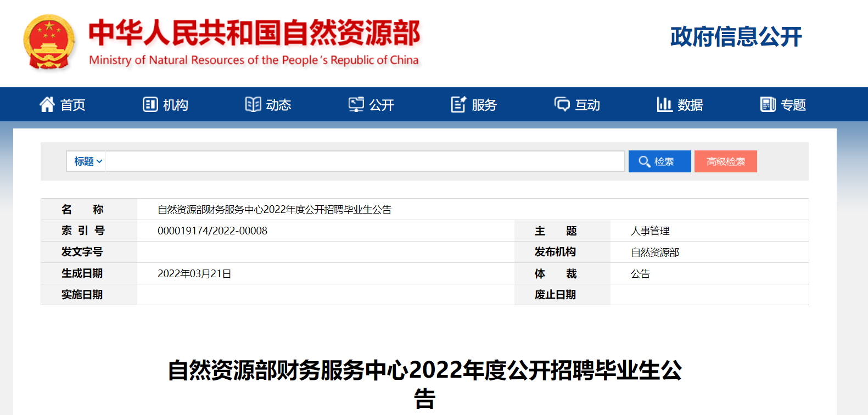Click the 名称 row label
Screen dimensions: 868x415
[x=82, y=209]
